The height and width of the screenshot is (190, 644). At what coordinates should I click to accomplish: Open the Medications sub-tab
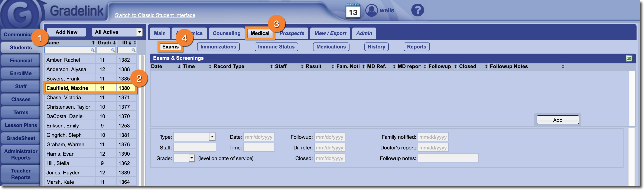point(331,47)
